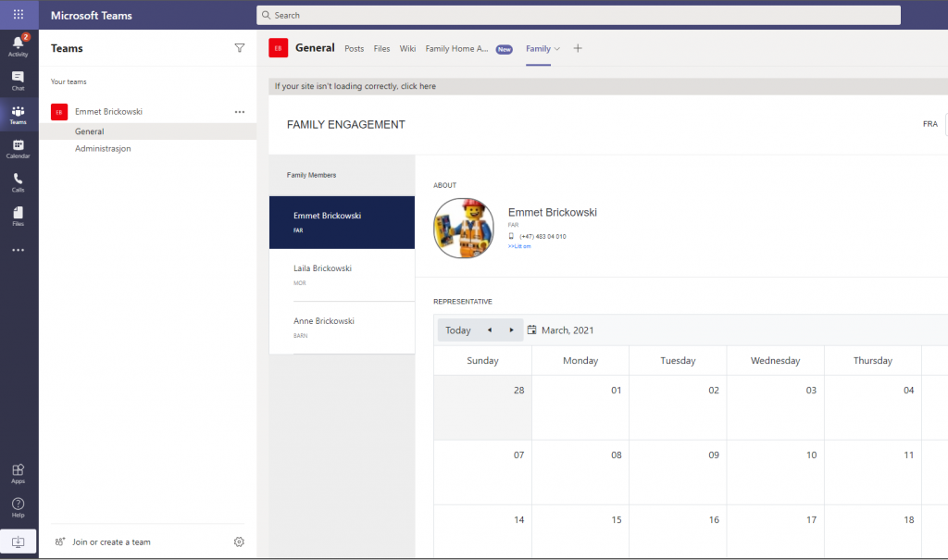Click the Your teams label
The image size is (948, 560).
[69, 81]
